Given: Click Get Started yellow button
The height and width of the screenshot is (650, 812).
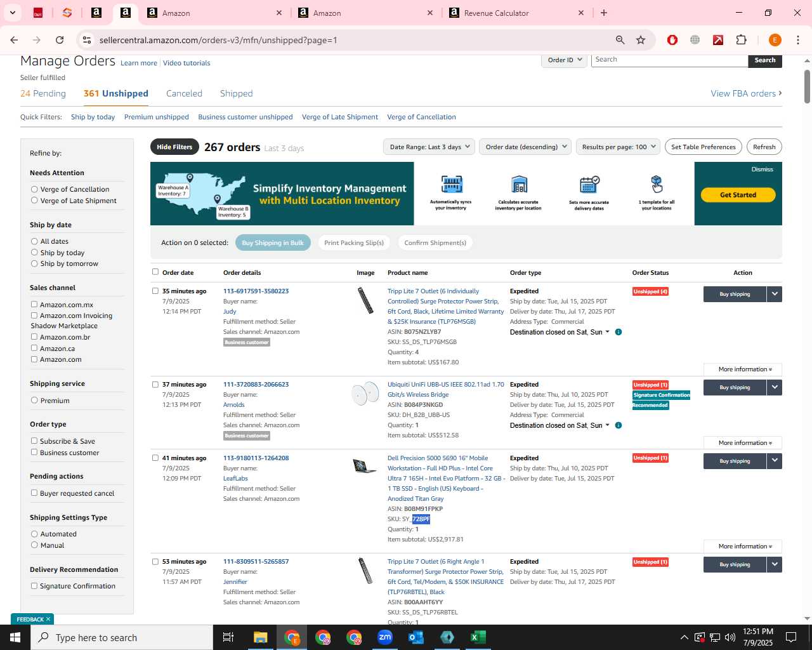Looking at the screenshot, I should (738, 195).
